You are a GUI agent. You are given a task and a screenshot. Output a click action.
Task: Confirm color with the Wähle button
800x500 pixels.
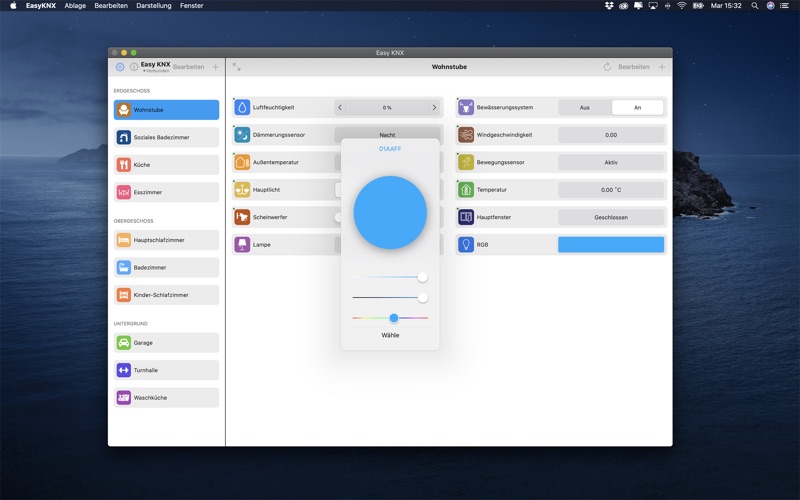coord(390,335)
